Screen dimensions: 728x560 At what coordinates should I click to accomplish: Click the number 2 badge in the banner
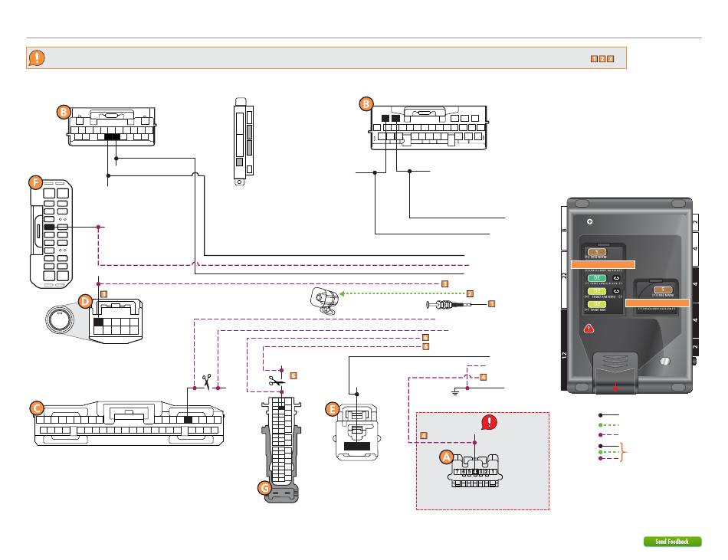tap(602, 59)
